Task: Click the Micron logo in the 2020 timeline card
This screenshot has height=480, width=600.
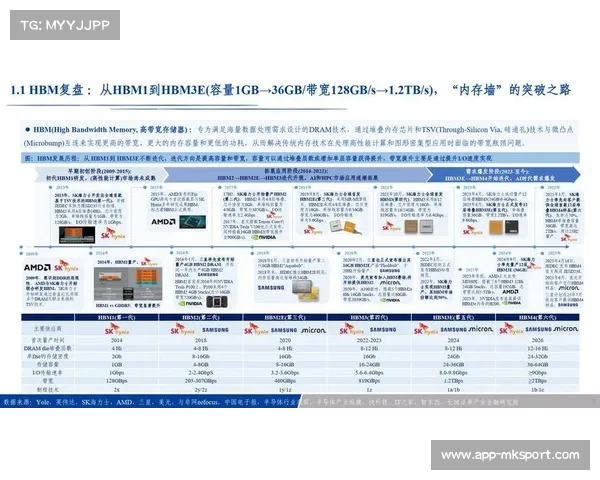Action: (x=390, y=282)
